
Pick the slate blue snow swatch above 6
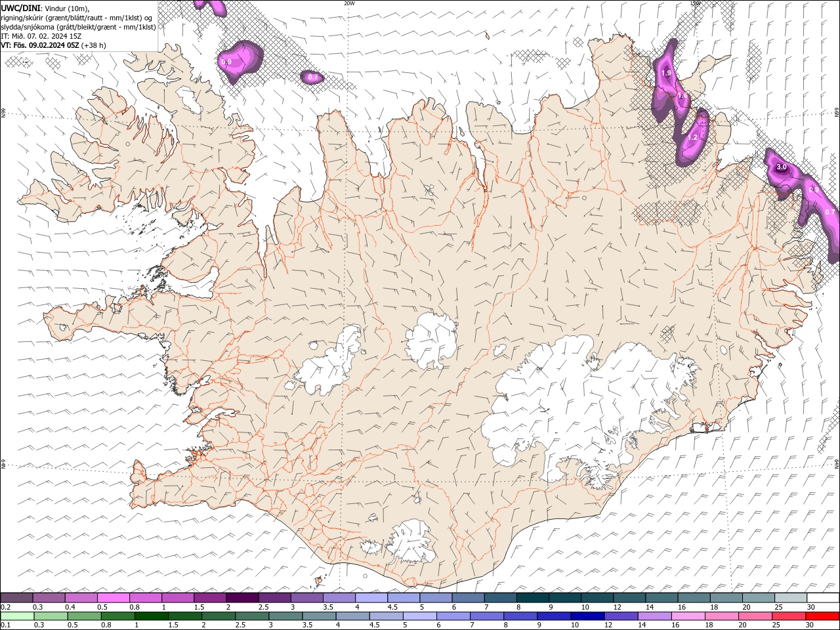point(468,598)
